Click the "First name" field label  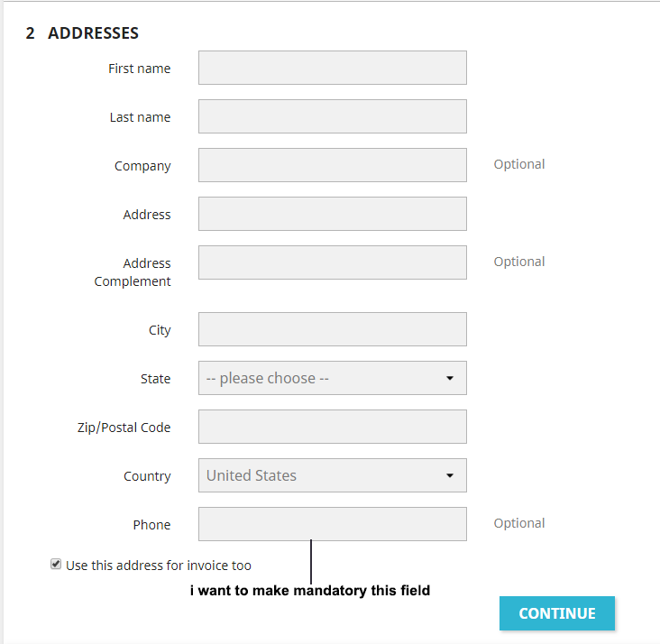[139, 69]
